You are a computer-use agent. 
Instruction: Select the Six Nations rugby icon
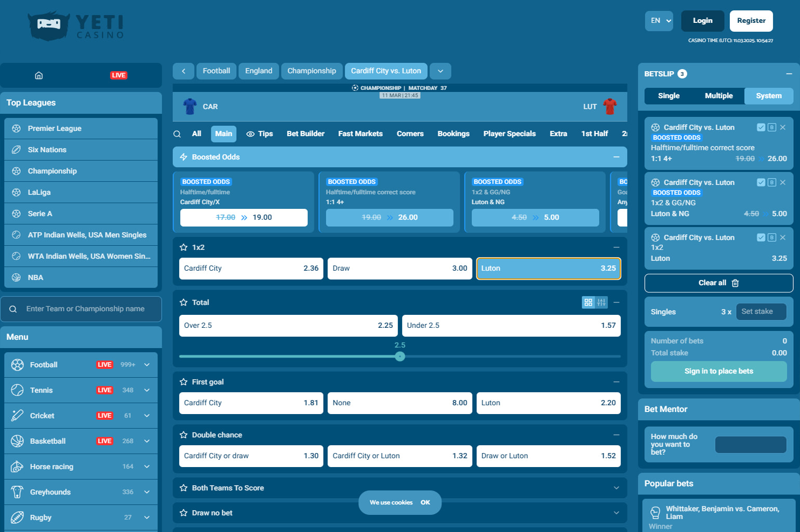(x=16, y=150)
